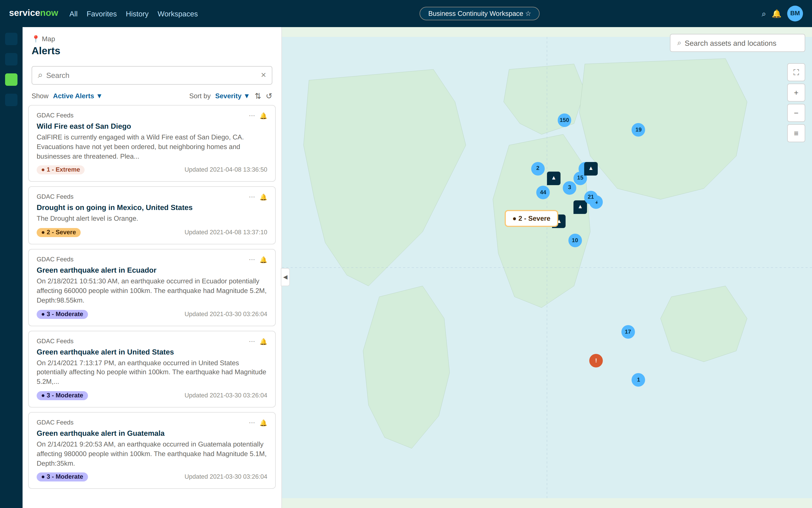This screenshot has height=508, width=812.
Task: Click map cluster marker 10
Action: pos(575,240)
